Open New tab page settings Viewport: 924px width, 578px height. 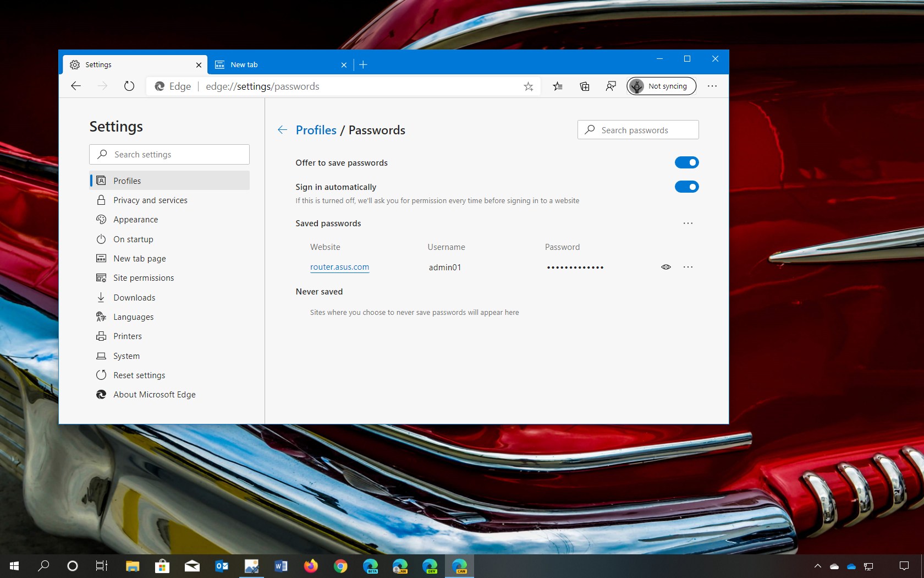click(x=169, y=258)
